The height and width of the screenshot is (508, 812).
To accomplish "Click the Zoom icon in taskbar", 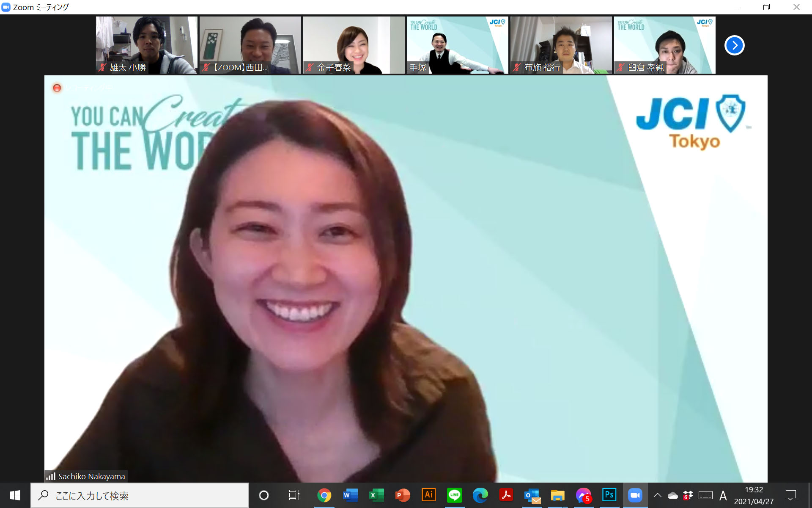I will tap(635, 495).
